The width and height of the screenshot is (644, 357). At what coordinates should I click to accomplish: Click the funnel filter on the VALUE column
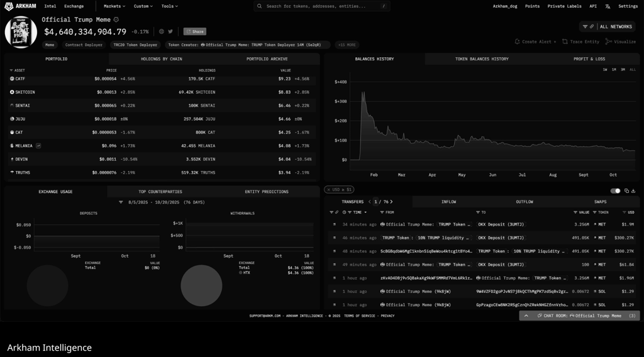(575, 212)
